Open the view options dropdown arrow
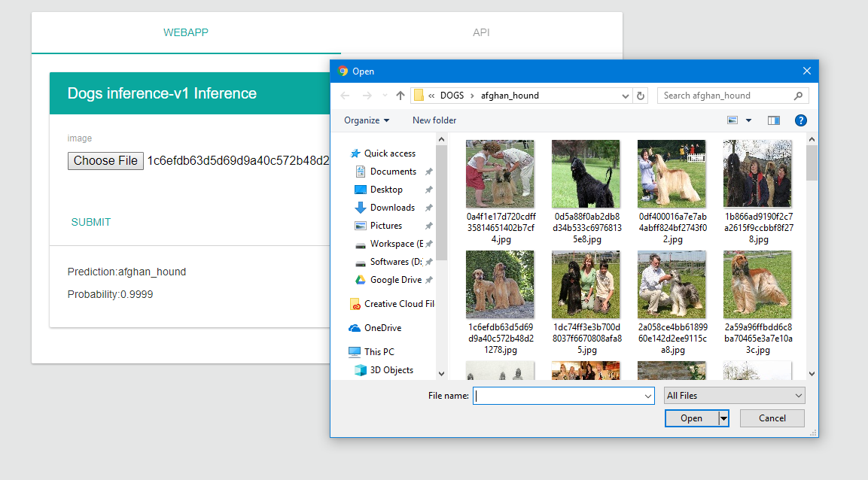This screenshot has height=480, width=868. coord(748,120)
